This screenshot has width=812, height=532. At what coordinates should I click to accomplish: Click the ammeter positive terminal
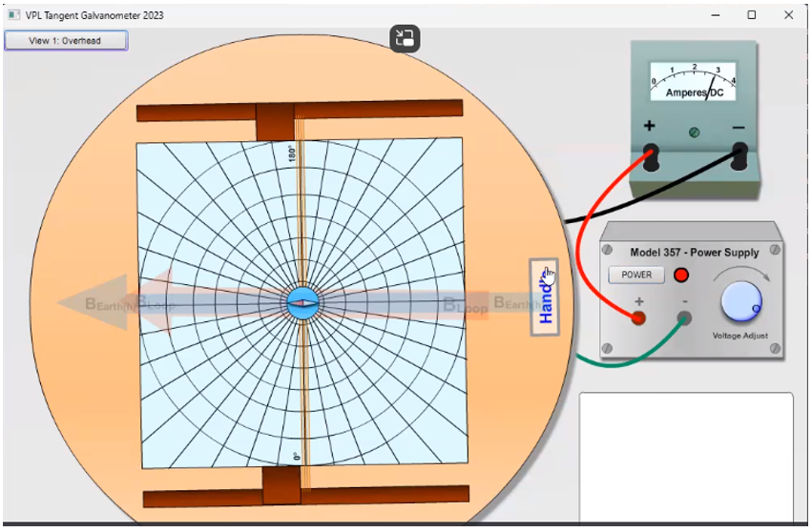651,157
